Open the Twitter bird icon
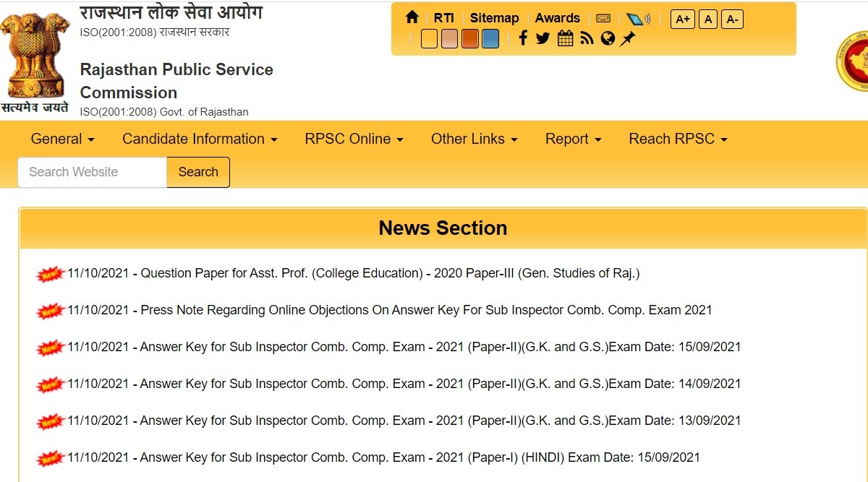This screenshot has height=482, width=868. 543,38
